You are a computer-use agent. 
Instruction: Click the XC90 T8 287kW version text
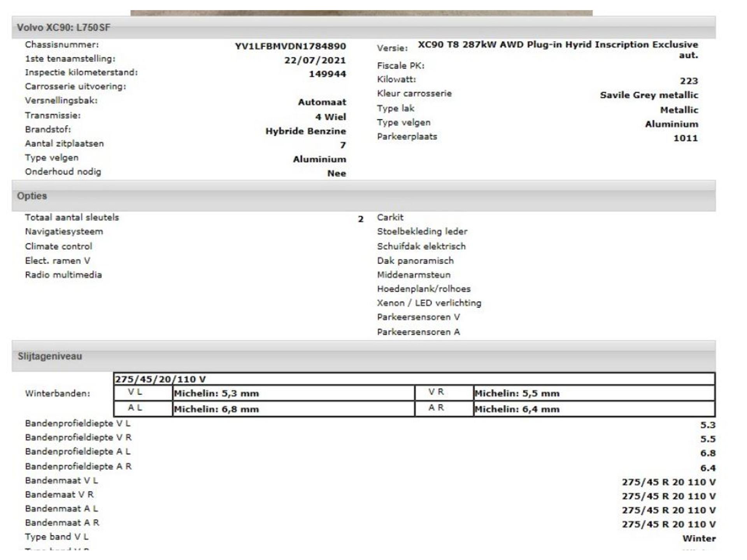click(x=558, y=49)
